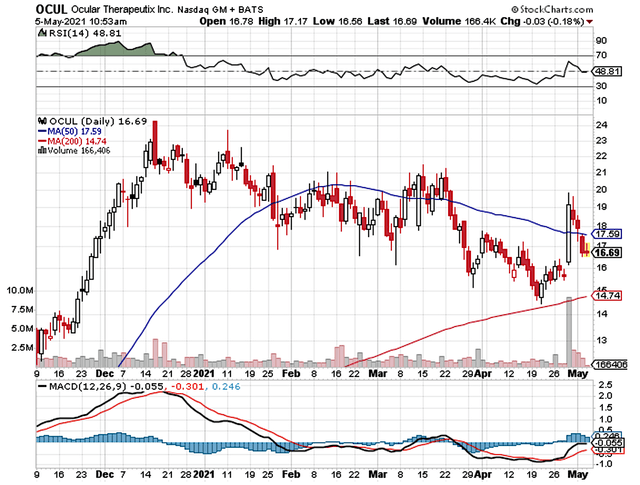Click the Apr label on the MACD panel axis
The height and width of the screenshot is (485, 640).
(484, 474)
